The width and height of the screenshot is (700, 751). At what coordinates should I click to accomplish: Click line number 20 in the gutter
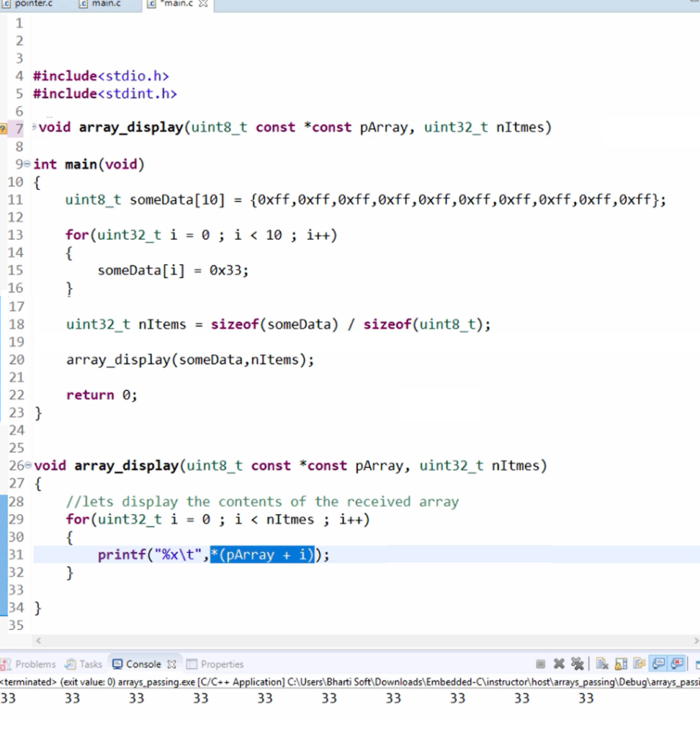click(16, 359)
